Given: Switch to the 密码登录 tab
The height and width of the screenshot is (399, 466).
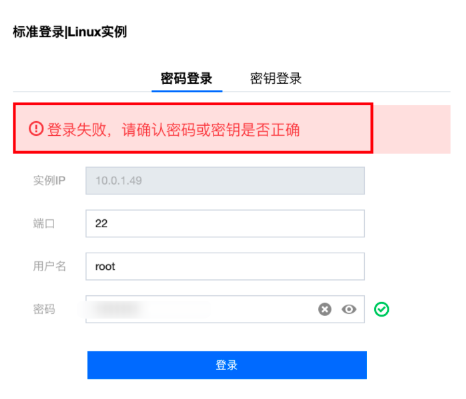Looking at the screenshot, I should point(187,79).
